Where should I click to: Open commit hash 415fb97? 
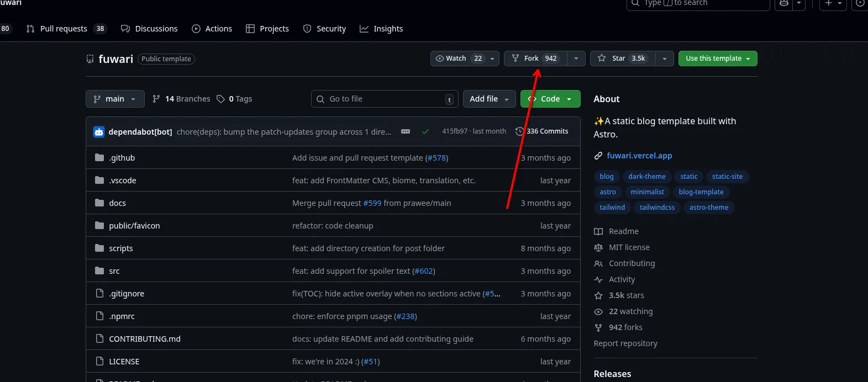click(x=455, y=131)
